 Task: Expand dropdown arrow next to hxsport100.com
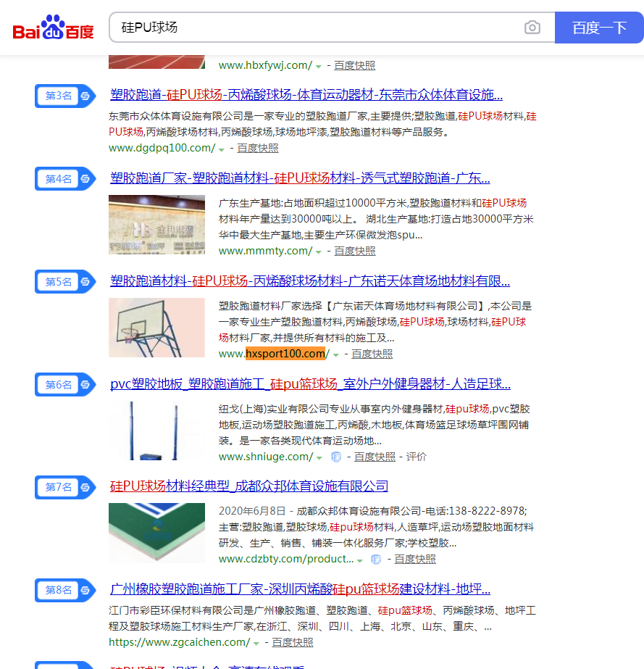click(336, 355)
